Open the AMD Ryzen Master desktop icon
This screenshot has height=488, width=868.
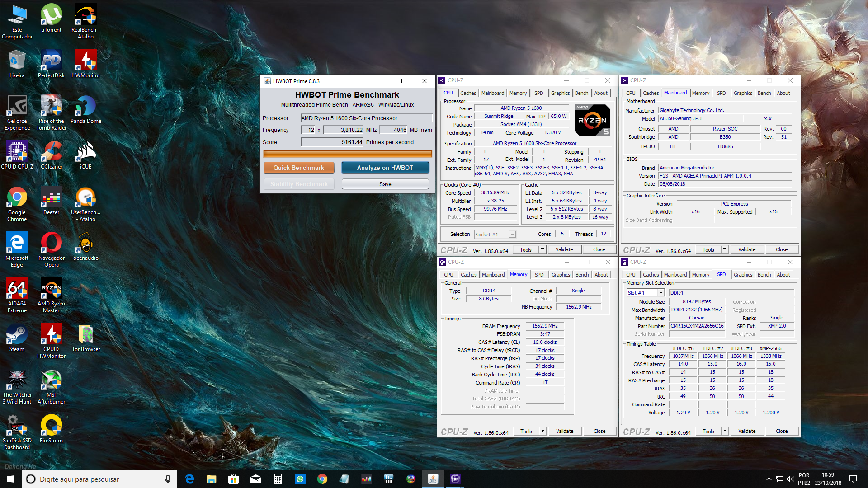[51, 295]
